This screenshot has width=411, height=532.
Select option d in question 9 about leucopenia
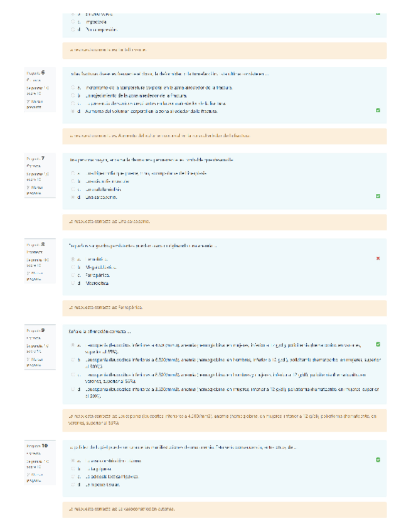click(73, 389)
